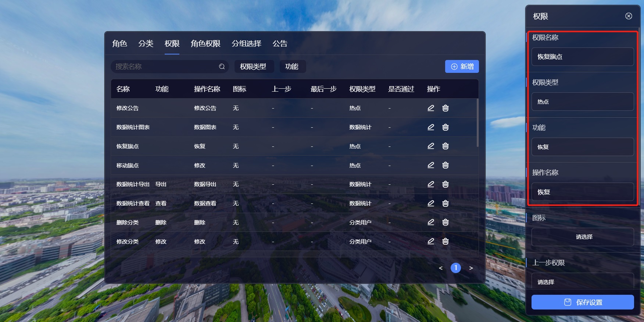
Task: Switch to the 分组选择 tab
Action: 246,43
